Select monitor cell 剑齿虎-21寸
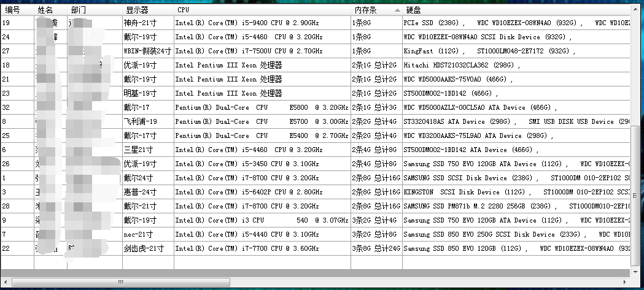The height and width of the screenshot is (290, 644). pyautogui.click(x=149, y=248)
